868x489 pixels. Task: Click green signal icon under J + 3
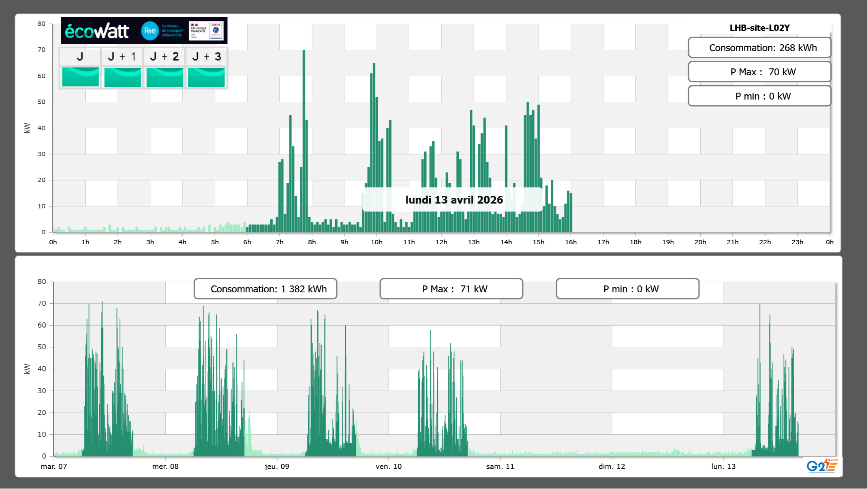[x=206, y=77]
